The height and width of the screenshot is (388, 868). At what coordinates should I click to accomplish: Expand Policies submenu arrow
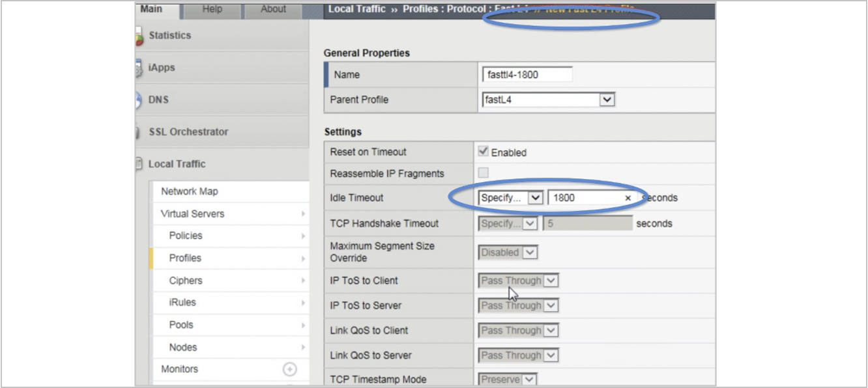[x=303, y=236]
